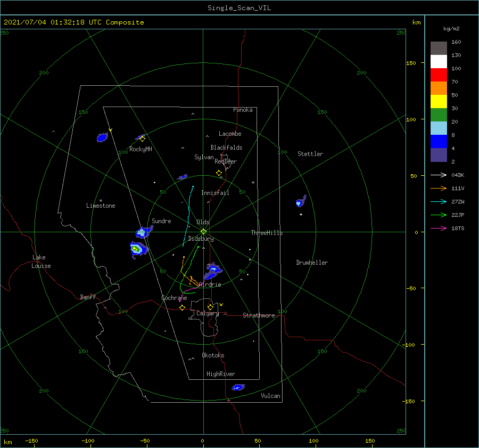The image size is (479, 448).
Task: Click the blue storm cell northwest of RockyMH
Action: [103, 137]
